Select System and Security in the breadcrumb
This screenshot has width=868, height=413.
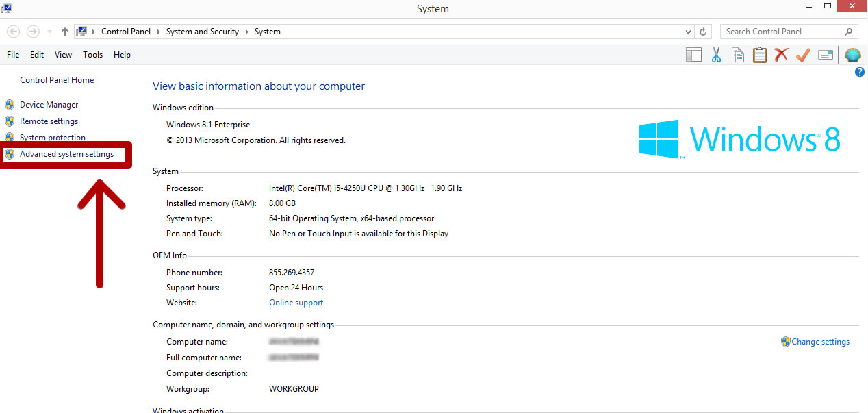(x=203, y=32)
